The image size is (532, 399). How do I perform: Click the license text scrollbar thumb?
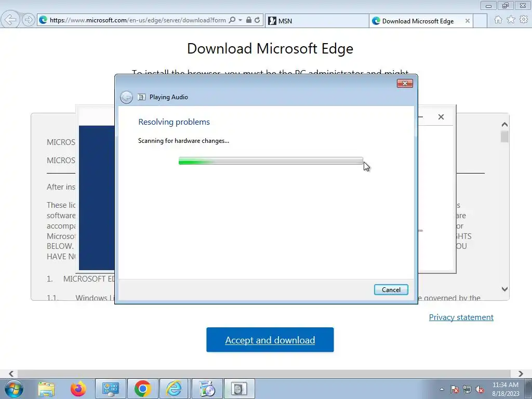(x=504, y=137)
